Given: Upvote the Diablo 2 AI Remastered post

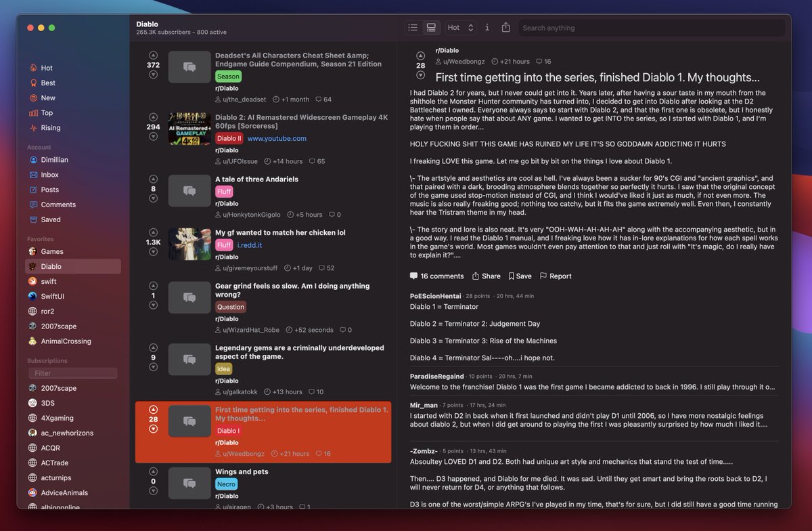Looking at the screenshot, I should point(153,117).
